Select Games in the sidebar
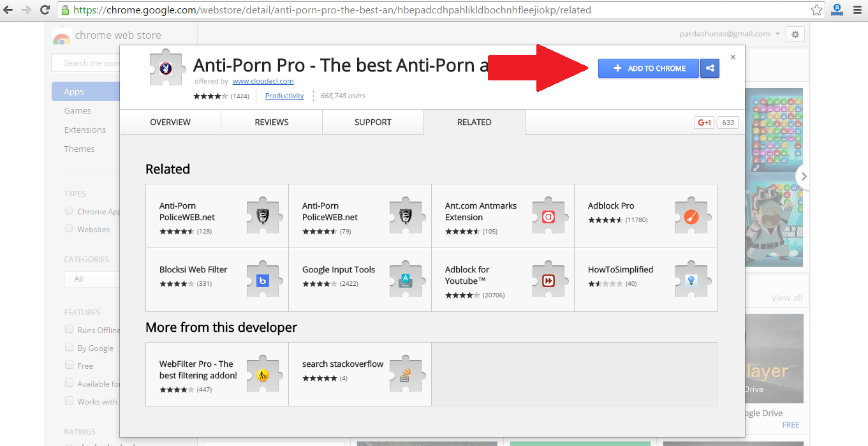 [x=78, y=110]
